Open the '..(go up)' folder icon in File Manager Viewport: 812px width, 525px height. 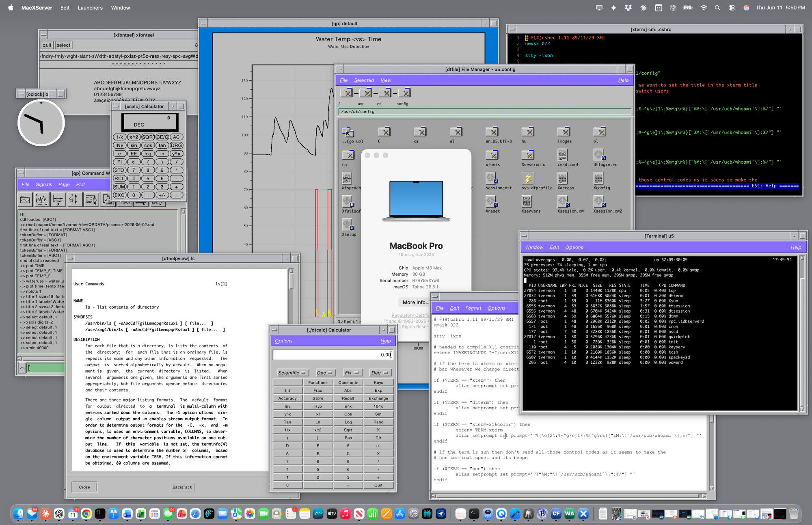coord(348,132)
